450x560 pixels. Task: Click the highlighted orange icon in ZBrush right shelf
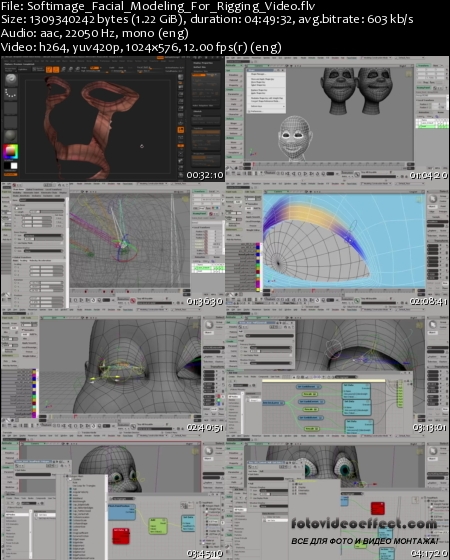point(181,130)
